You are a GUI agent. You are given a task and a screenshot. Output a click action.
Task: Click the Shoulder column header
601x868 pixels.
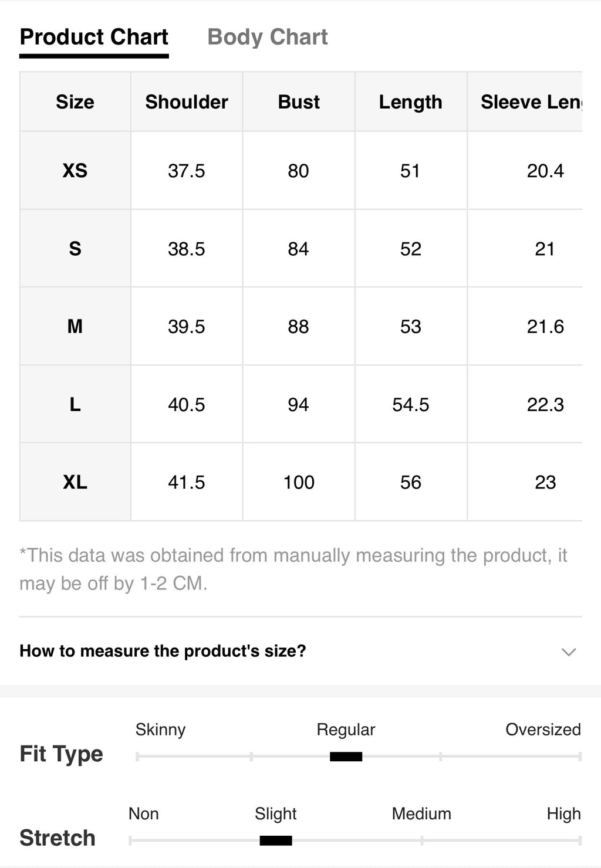(187, 102)
